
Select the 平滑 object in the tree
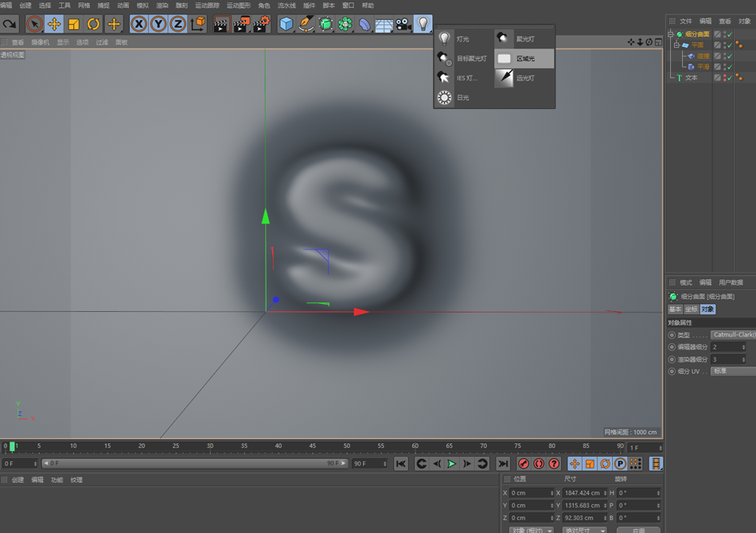pyautogui.click(x=703, y=67)
